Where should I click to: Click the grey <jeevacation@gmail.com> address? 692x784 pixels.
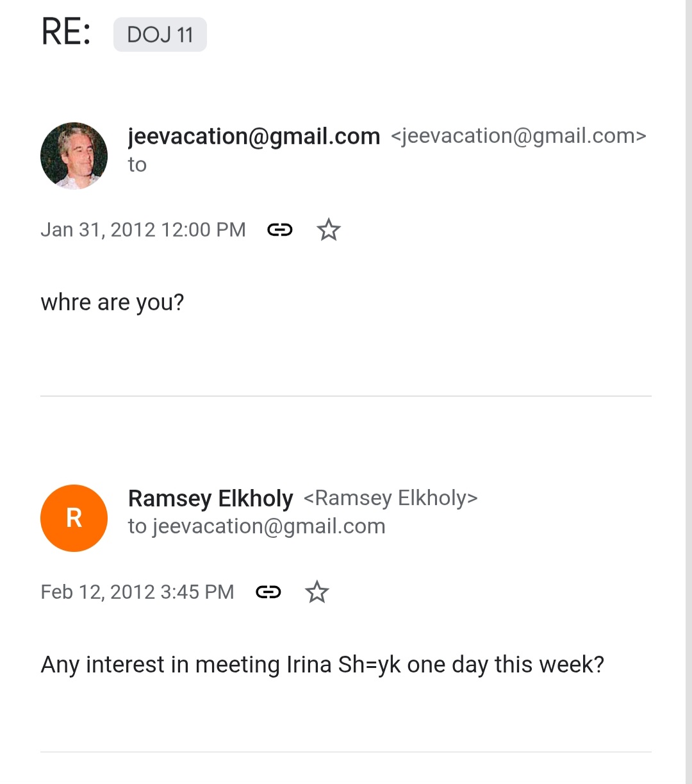point(518,136)
